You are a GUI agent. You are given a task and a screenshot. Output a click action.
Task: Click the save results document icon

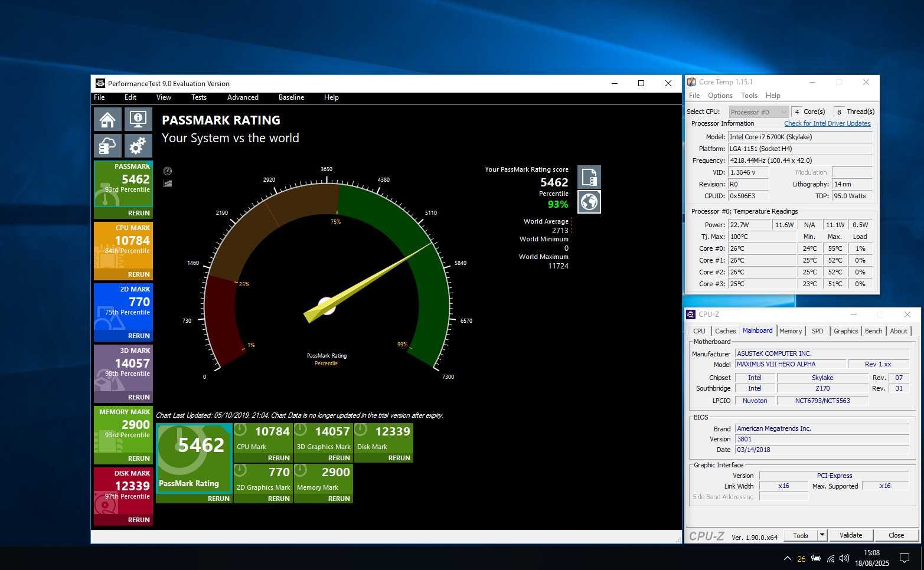coord(589,177)
